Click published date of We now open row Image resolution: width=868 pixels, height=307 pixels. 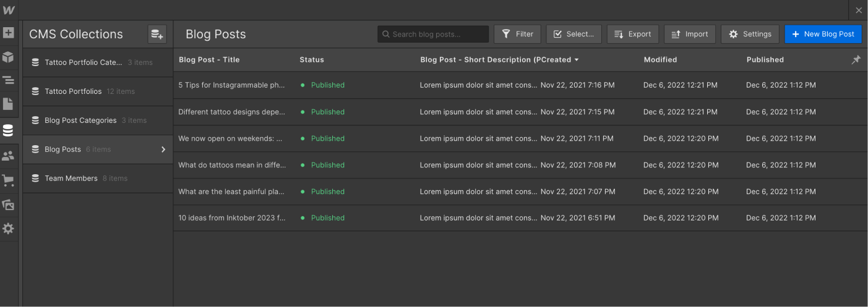[781, 138]
